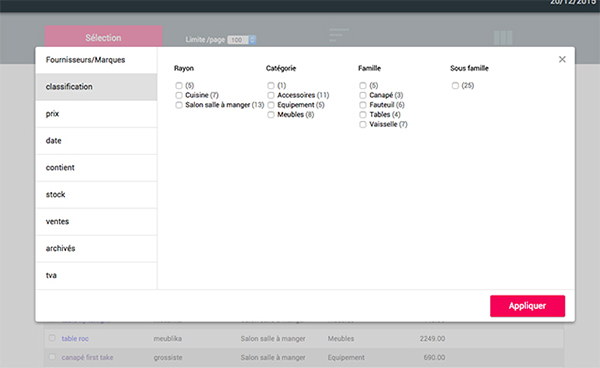Check the Tables (4) checkbox
This screenshot has width=600, height=368.
click(363, 114)
